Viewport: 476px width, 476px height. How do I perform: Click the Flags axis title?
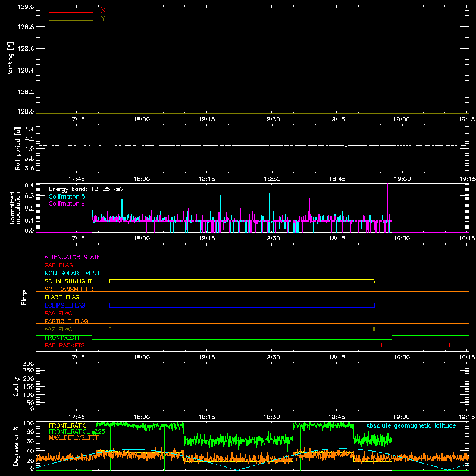pos(24,297)
